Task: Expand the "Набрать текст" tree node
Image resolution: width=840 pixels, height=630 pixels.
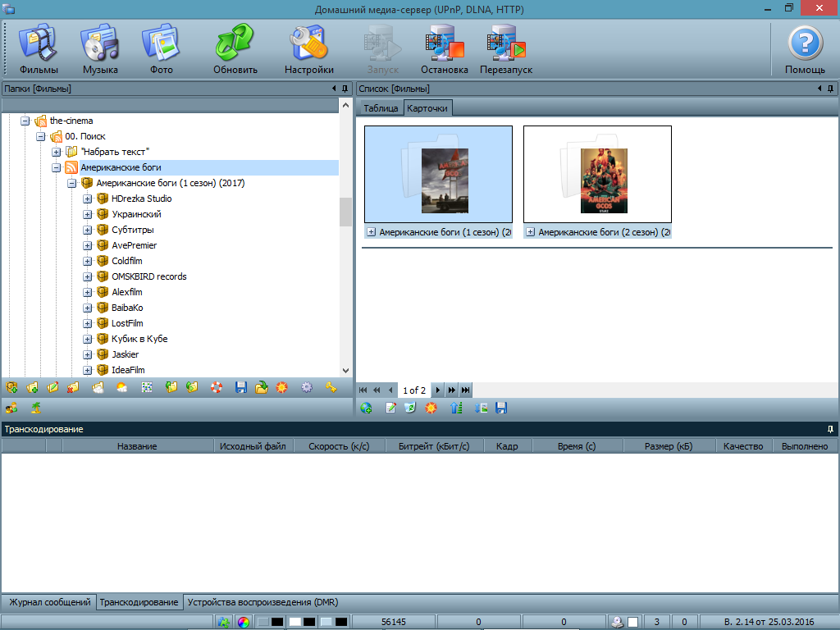Action: tap(57, 152)
